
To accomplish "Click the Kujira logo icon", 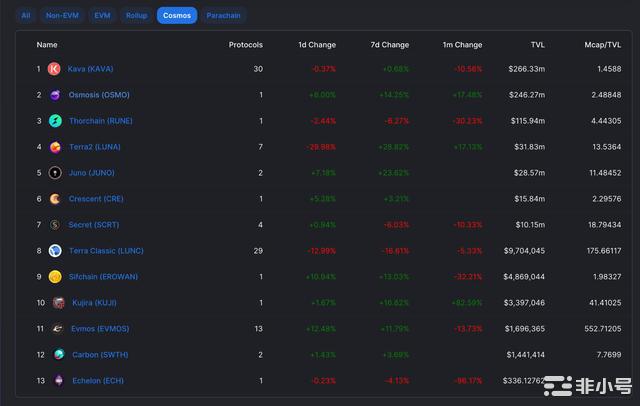I will pyautogui.click(x=59, y=302).
